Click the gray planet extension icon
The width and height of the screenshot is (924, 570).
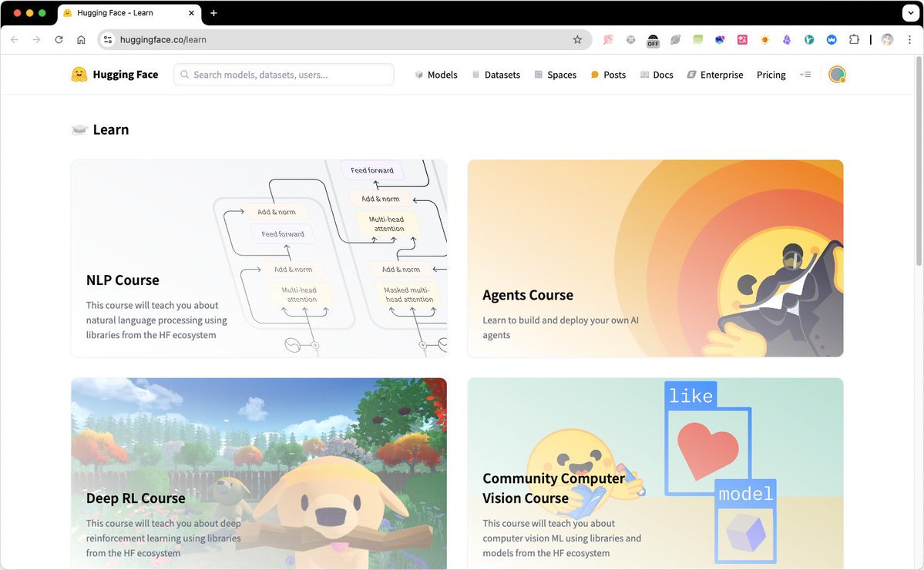[675, 39]
